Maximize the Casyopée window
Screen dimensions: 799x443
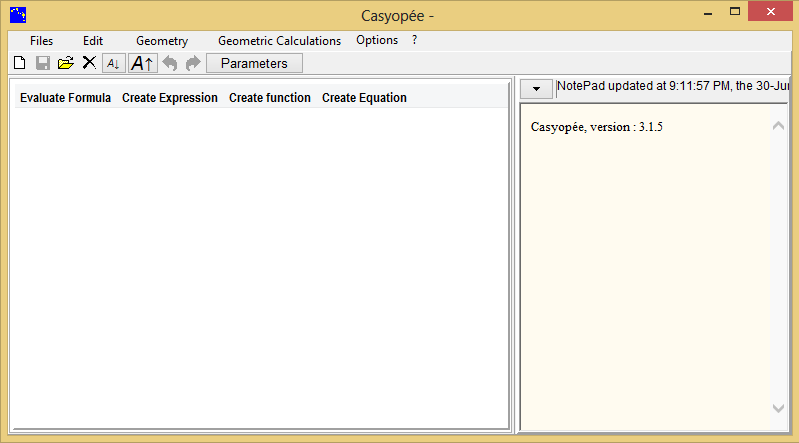coord(735,12)
